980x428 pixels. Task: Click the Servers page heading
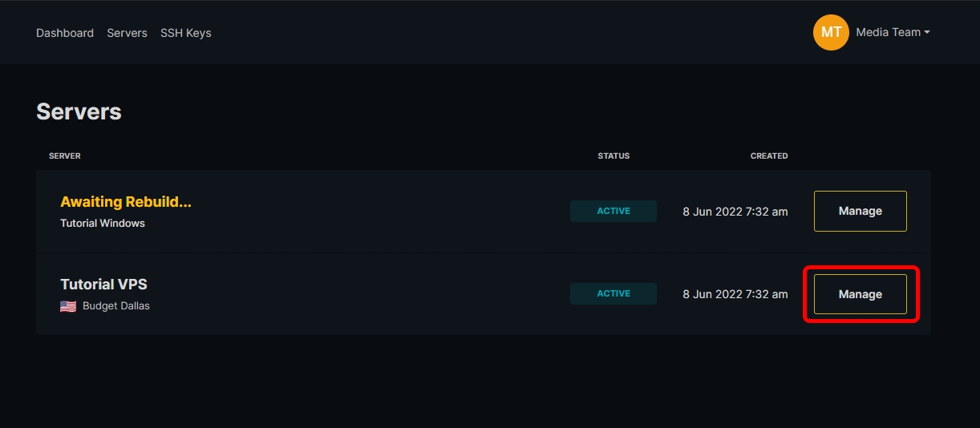pyautogui.click(x=79, y=111)
